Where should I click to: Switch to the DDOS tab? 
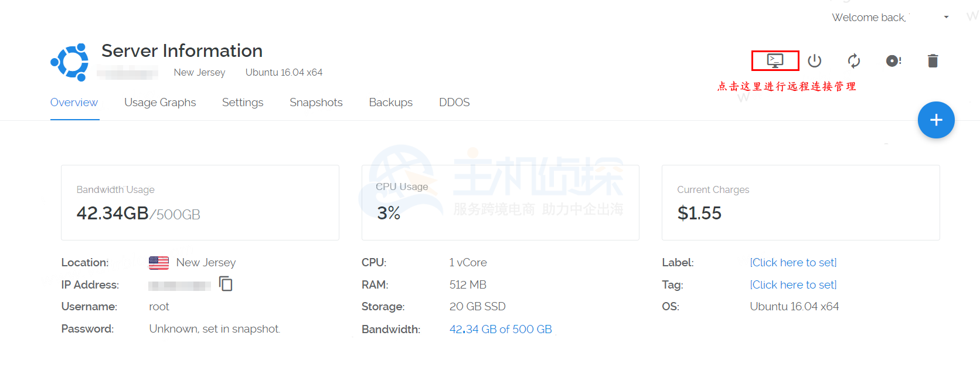(x=454, y=103)
